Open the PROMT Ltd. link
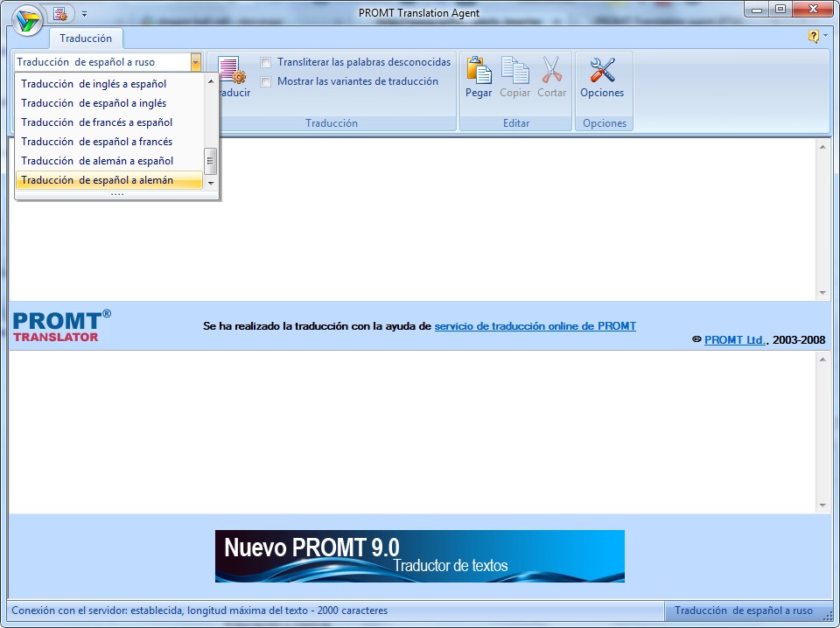The image size is (840, 628). 734,340
